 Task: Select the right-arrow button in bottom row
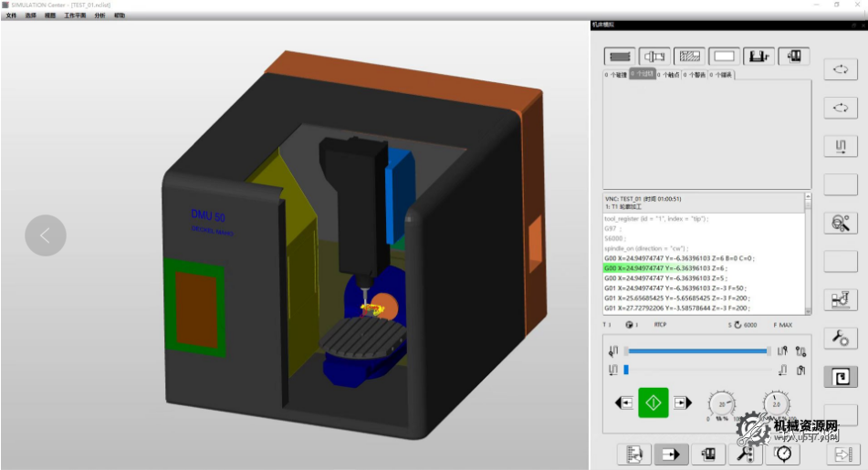tap(671, 453)
